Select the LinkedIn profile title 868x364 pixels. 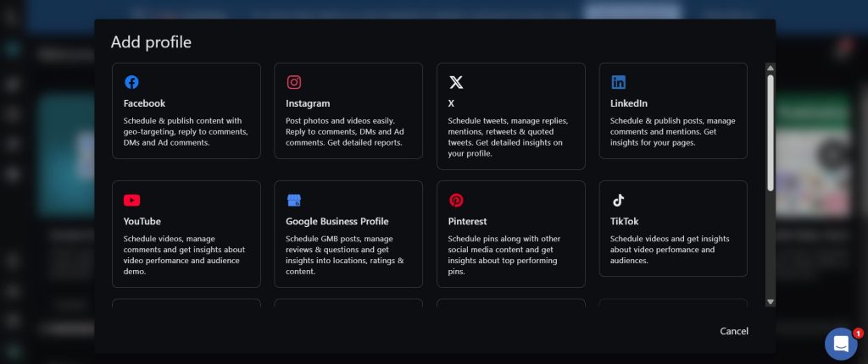click(629, 103)
